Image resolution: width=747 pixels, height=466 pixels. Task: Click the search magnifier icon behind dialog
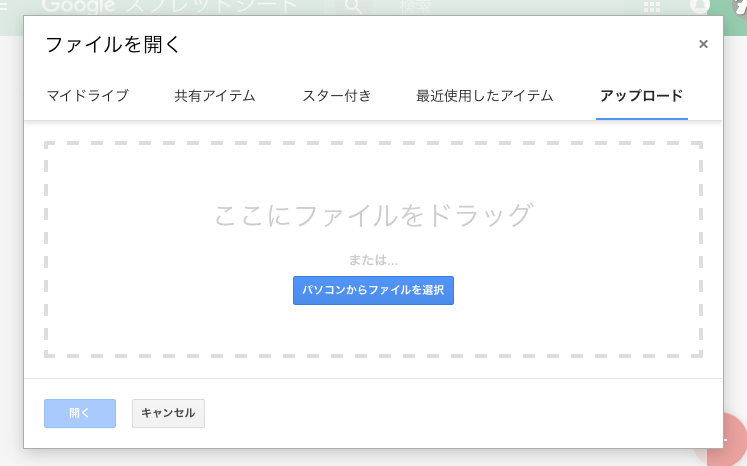point(353,7)
